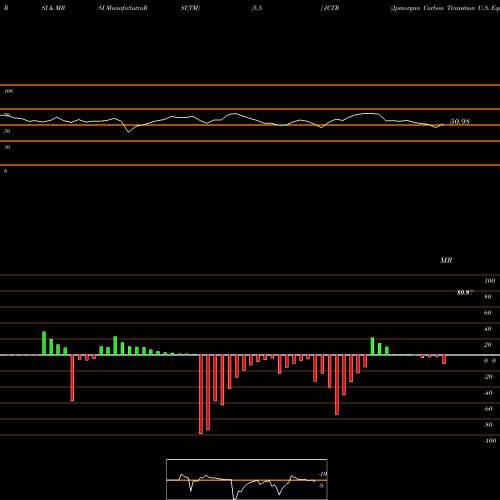
Task: Click the tallest red histogram bar near -100
Action: 201,394
